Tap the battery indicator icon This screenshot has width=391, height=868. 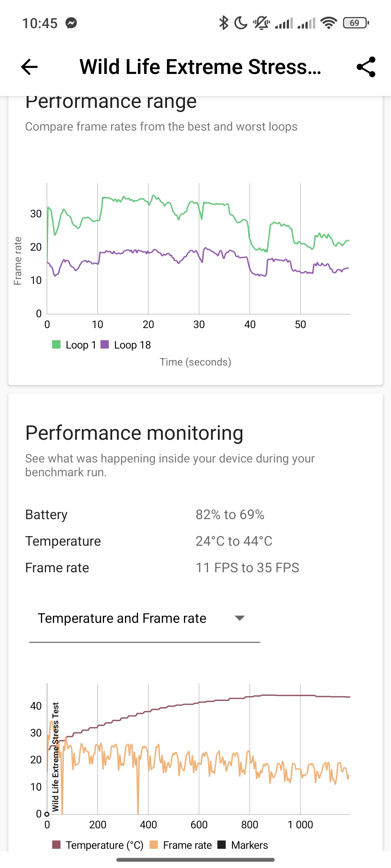(x=355, y=23)
